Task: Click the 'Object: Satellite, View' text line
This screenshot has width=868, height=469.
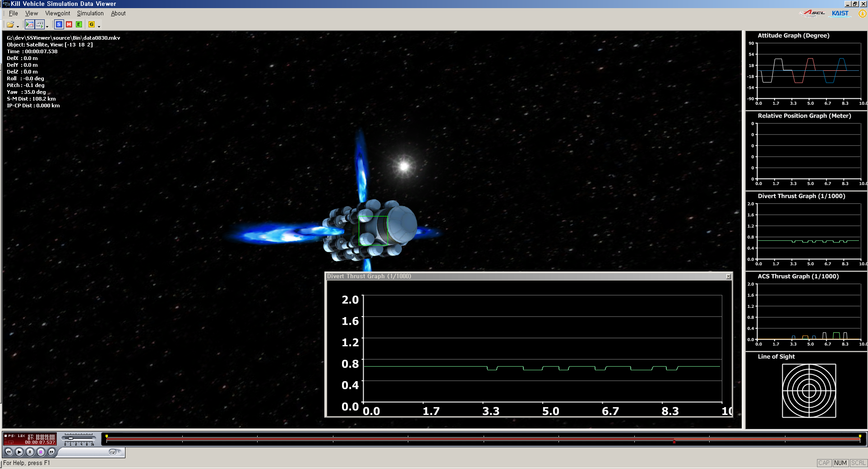Action: pos(50,45)
